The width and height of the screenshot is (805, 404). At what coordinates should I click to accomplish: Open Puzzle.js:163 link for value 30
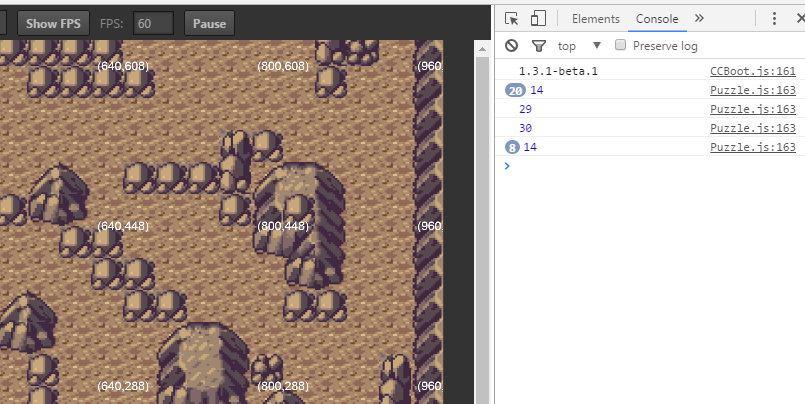(753, 128)
